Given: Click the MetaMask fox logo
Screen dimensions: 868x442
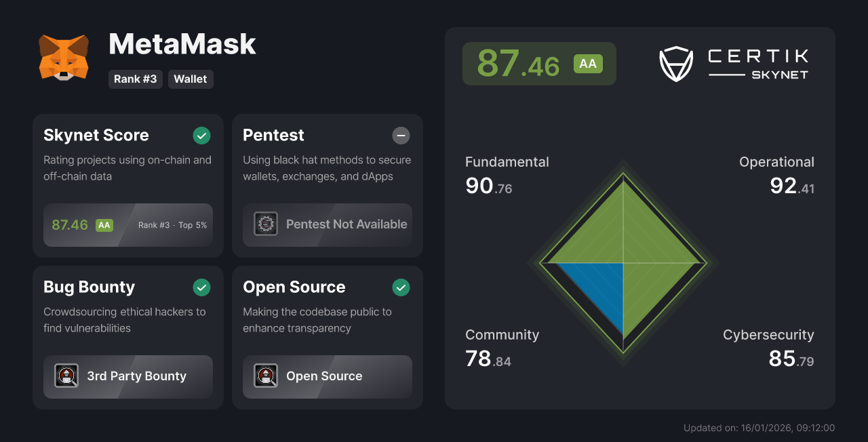Looking at the screenshot, I should click(x=64, y=58).
